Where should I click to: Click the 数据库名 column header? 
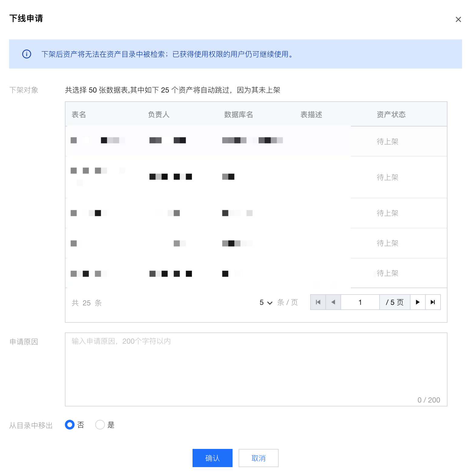coord(239,114)
